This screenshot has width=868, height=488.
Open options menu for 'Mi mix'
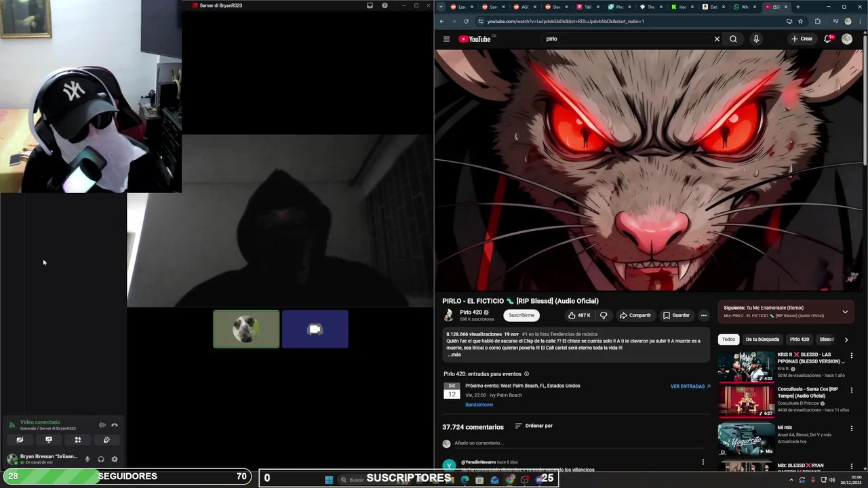(x=852, y=428)
